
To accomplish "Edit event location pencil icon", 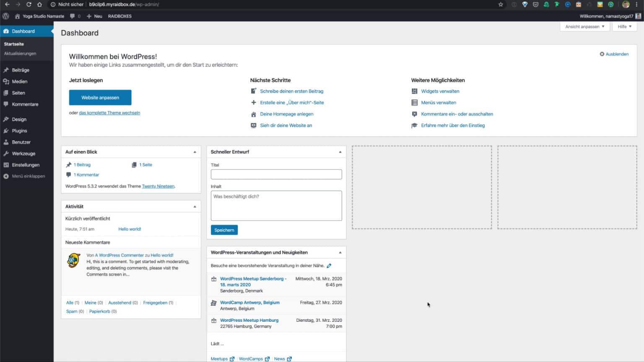I will coord(329,266).
